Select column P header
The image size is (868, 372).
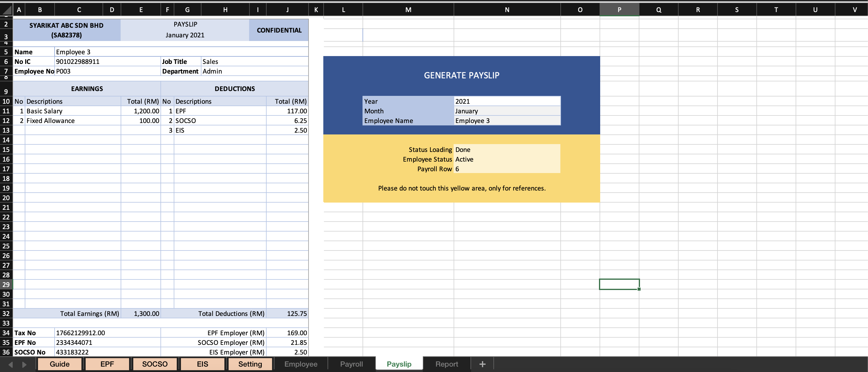[619, 9]
